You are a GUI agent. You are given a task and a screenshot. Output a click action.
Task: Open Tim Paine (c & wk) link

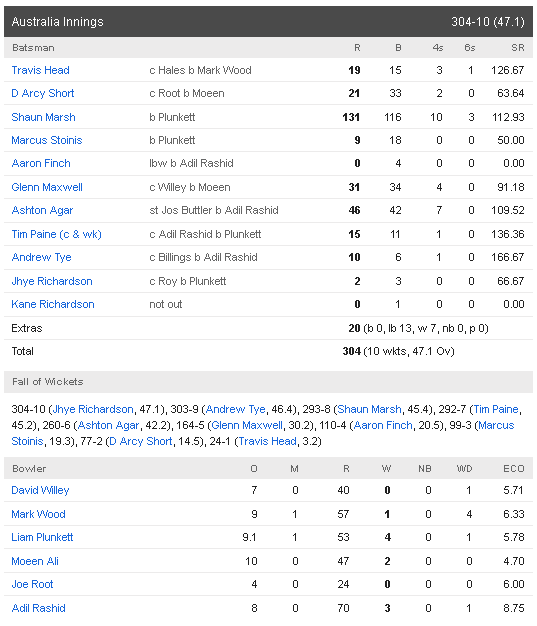click(x=57, y=234)
